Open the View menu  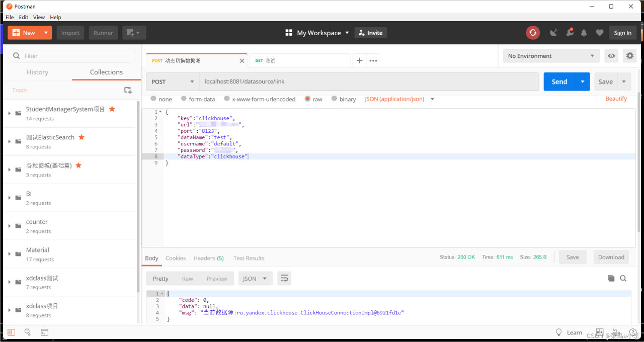39,17
